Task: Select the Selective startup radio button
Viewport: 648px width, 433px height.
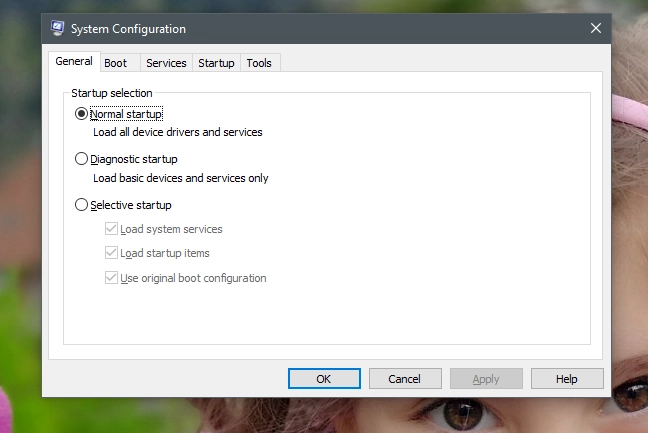Action: coord(81,205)
